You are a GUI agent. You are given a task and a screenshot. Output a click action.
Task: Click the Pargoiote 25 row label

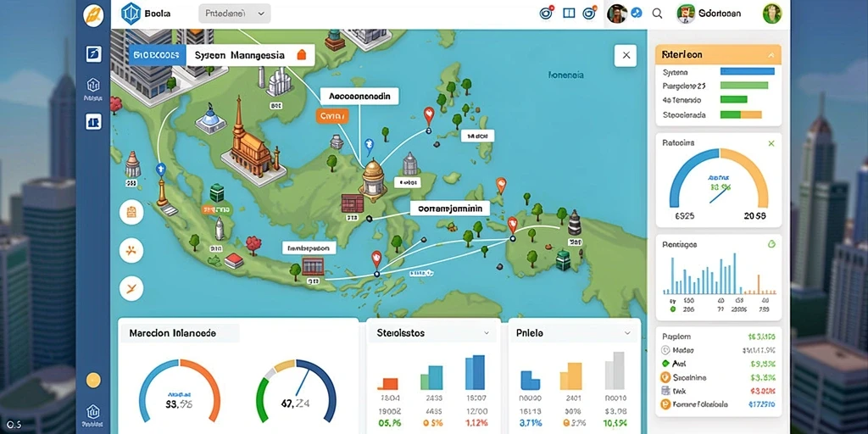(x=684, y=86)
